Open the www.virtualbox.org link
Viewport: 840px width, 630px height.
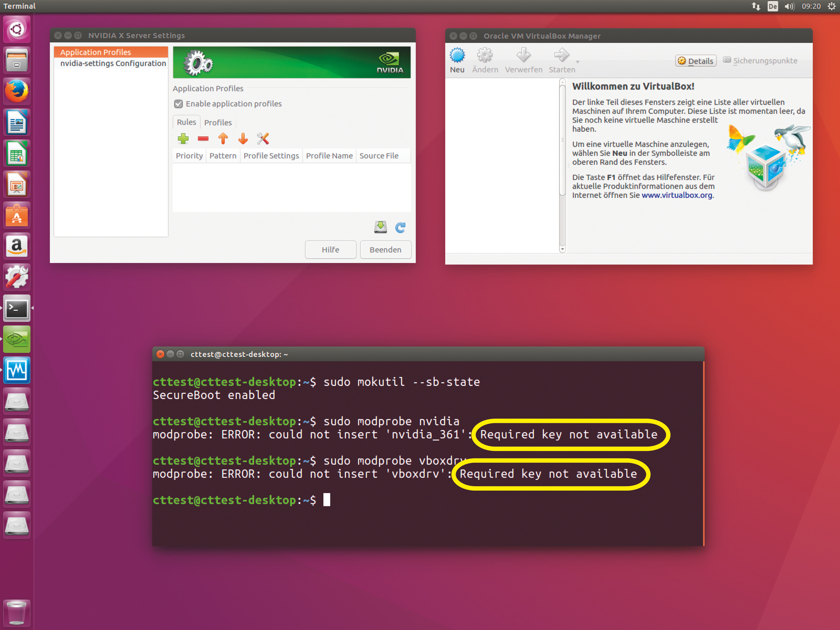pyautogui.click(x=677, y=195)
